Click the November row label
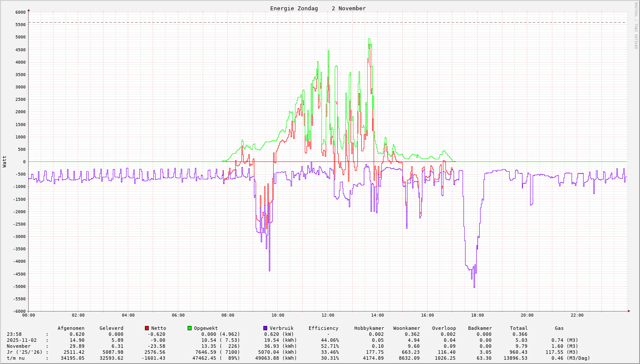This screenshot has height=364, width=640. (19, 346)
